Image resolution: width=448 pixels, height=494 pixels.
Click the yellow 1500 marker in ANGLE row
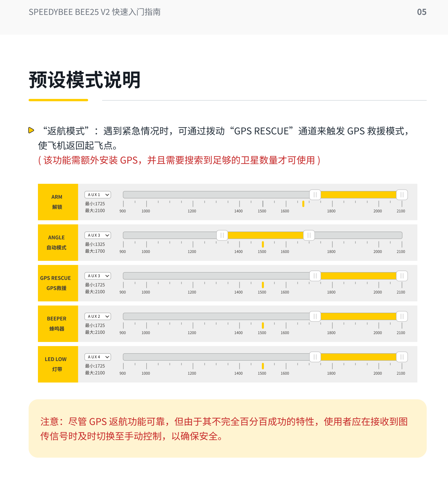point(263,244)
